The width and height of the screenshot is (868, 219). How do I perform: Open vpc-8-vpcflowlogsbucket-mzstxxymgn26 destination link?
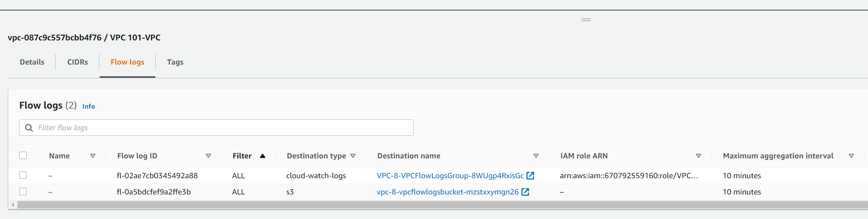[x=448, y=192]
